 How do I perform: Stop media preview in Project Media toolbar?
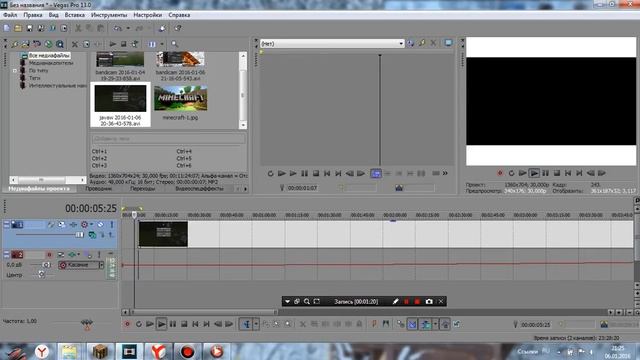point(124,44)
